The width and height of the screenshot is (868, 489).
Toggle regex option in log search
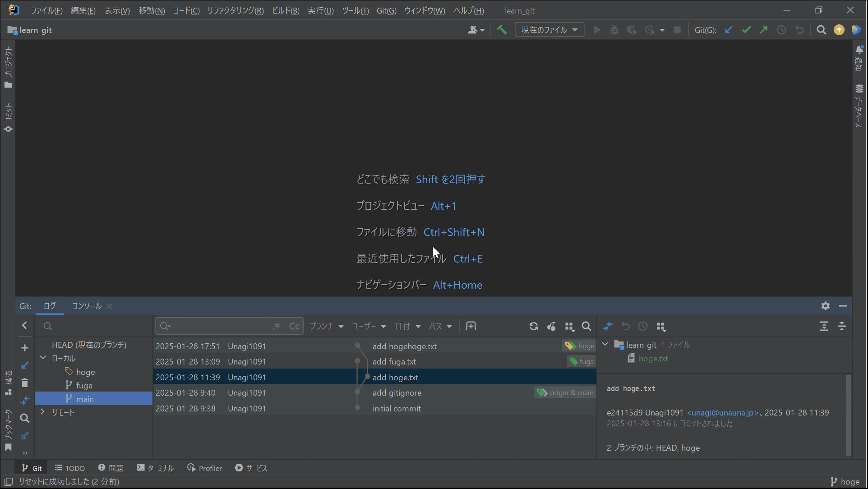pyautogui.click(x=277, y=326)
